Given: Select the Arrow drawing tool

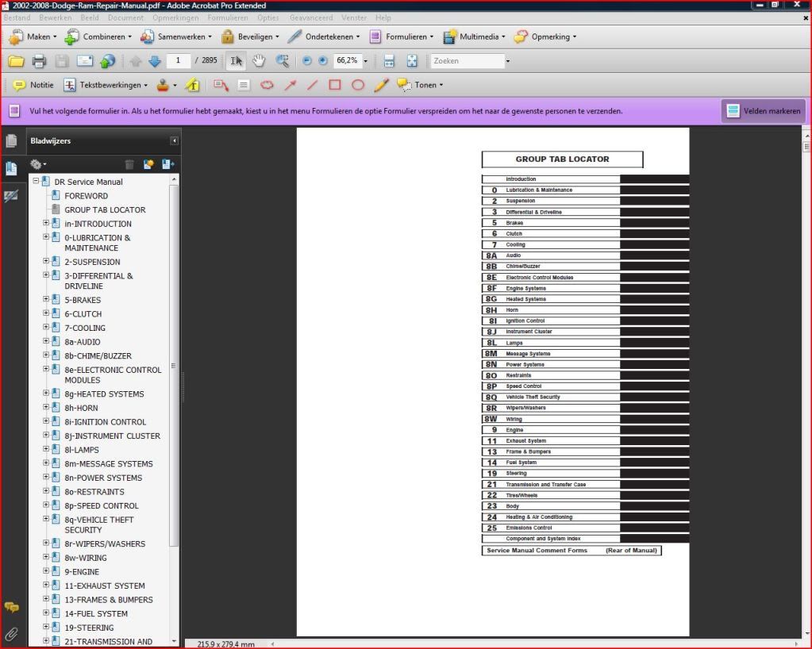Looking at the screenshot, I should pos(290,85).
